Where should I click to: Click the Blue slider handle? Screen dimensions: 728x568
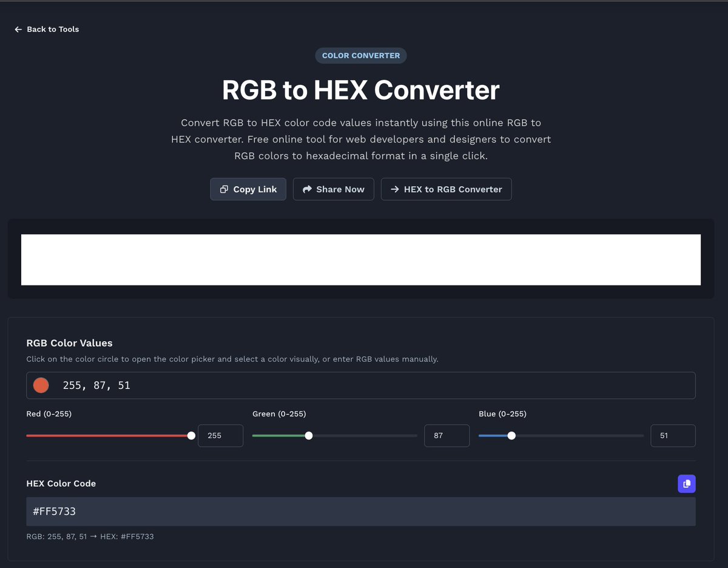pos(511,435)
